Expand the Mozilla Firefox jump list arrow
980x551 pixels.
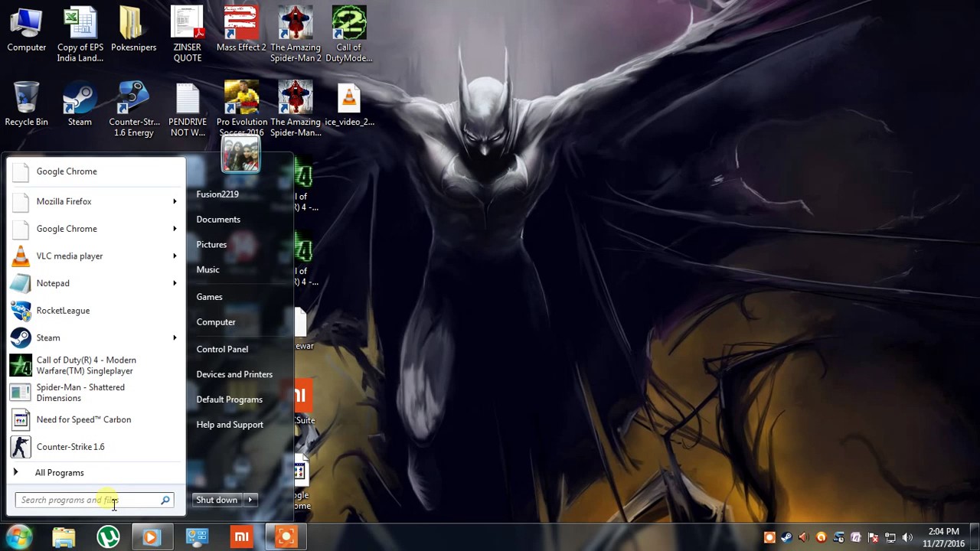click(175, 201)
